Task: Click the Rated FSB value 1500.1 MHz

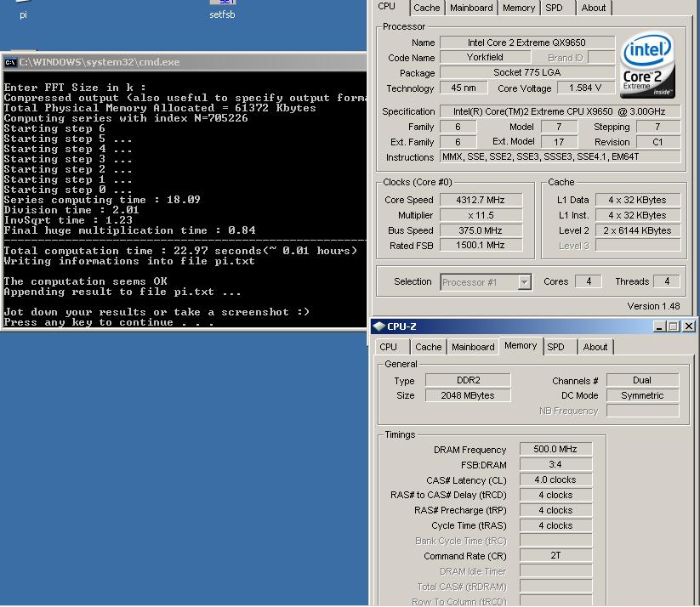Action: 481,246
